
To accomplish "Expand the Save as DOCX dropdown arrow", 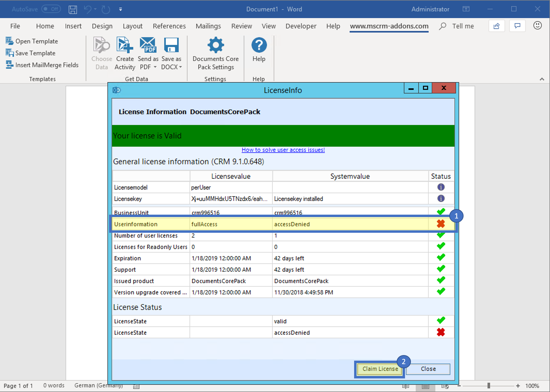I will point(181,67).
